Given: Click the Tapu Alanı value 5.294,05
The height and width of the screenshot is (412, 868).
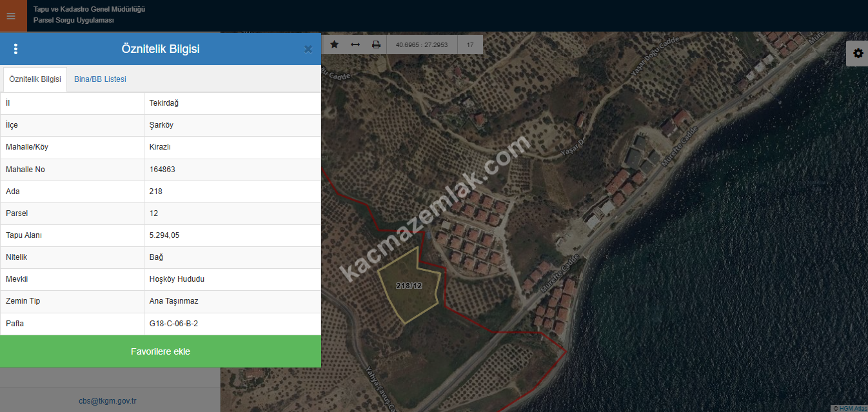Looking at the screenshot, I should click(164, 235).
